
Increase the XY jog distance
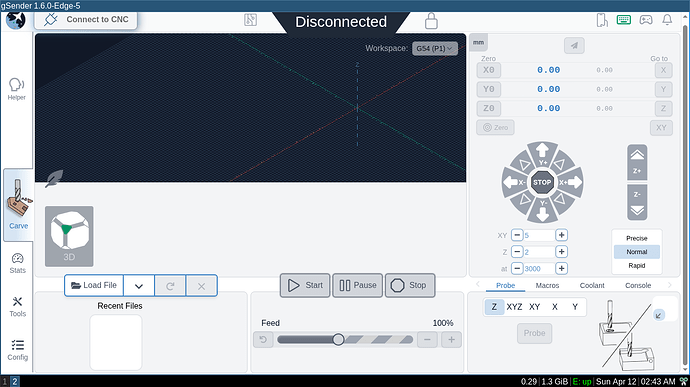(x=561, y=235)
